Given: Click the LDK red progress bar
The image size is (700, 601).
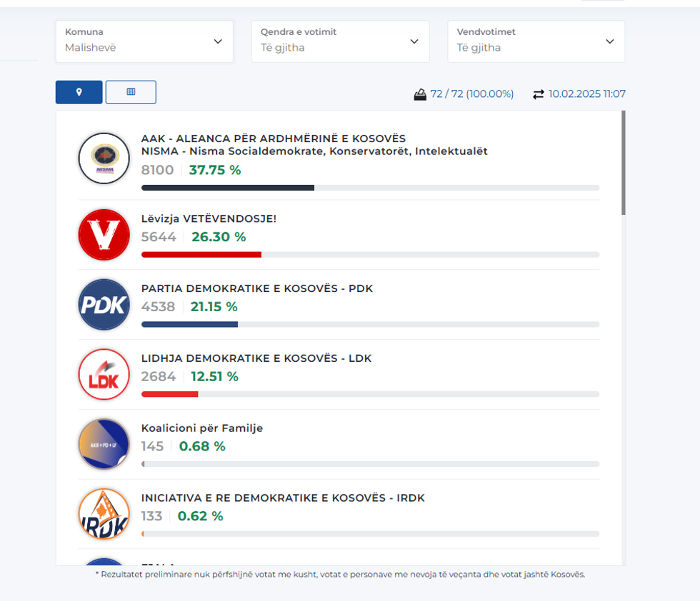Looking at the screenshot, I should tap(170, 394).
